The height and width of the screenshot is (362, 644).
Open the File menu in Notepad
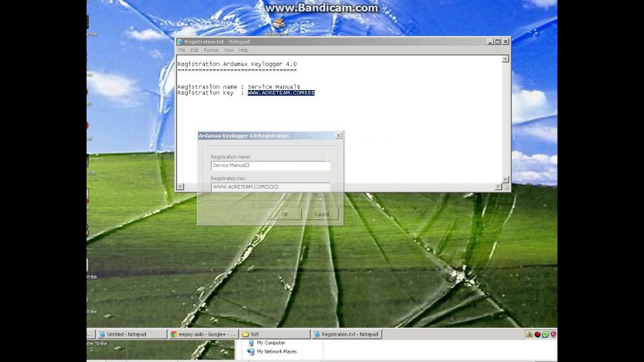[x=182, y=50]
